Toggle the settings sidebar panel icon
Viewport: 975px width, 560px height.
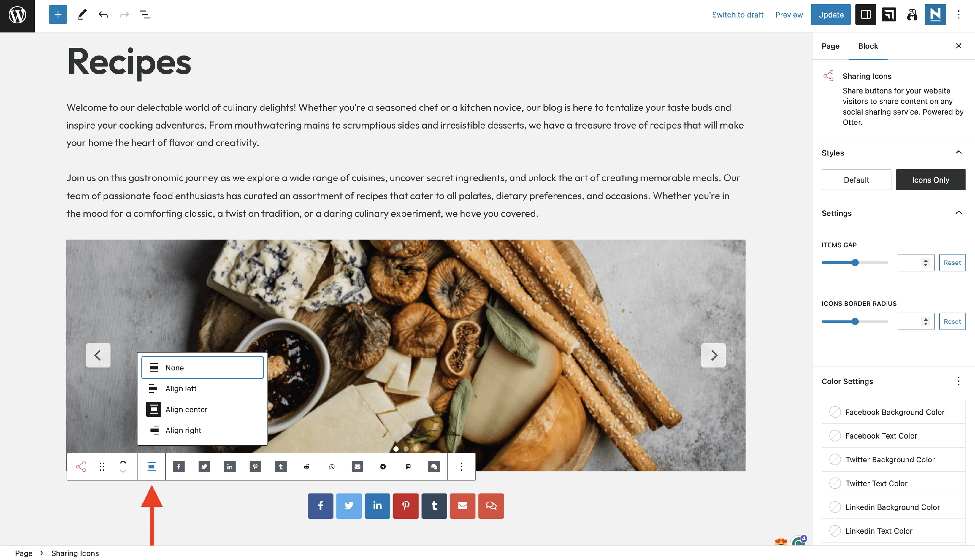(x=865, y=15)
